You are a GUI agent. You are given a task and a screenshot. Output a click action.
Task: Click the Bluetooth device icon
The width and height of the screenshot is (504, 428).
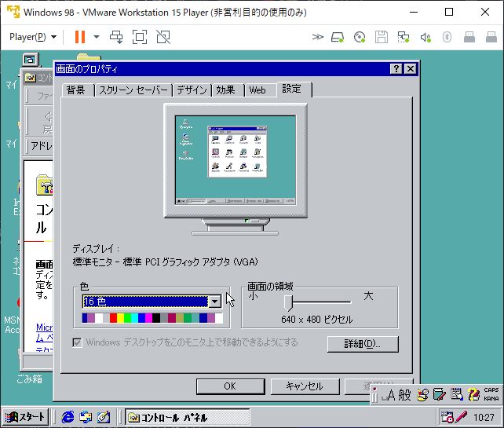[447, 37]
